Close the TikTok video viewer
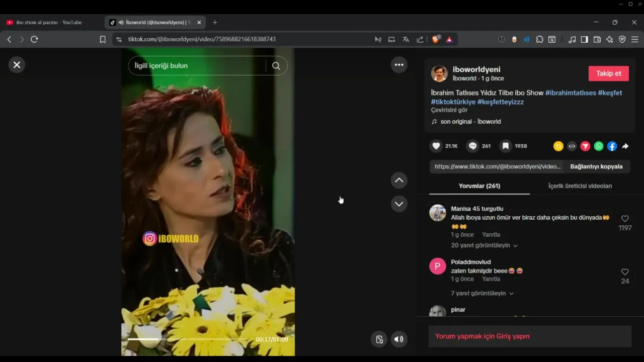 17,65
